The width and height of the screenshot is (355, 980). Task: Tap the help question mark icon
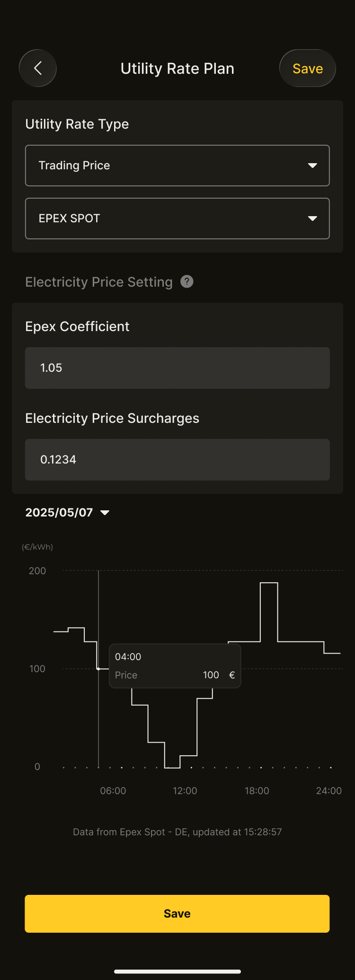[x=187, y=282]
